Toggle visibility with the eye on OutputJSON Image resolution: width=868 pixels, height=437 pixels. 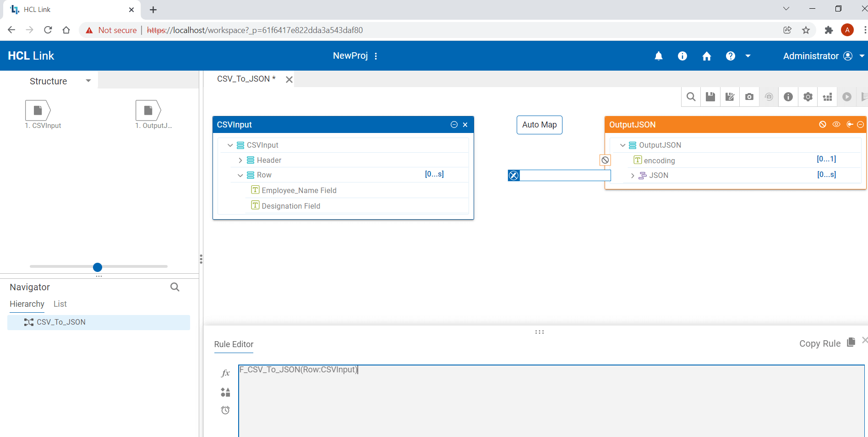(x=836, y=124)
